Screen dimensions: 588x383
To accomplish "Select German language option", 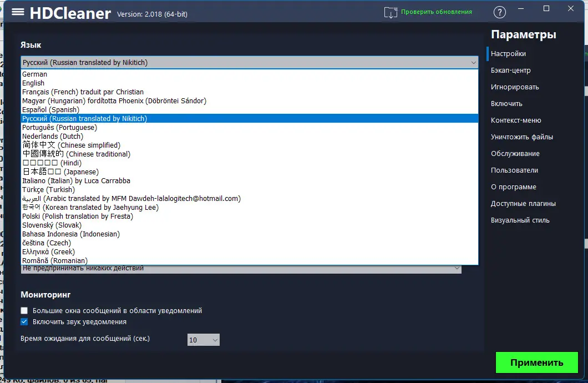I will click(250, 74).
